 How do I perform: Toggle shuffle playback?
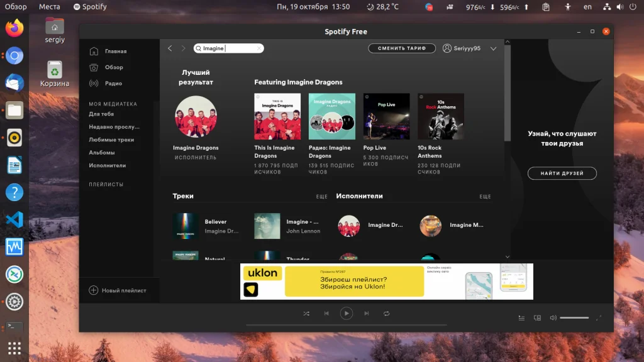(306, 314)
